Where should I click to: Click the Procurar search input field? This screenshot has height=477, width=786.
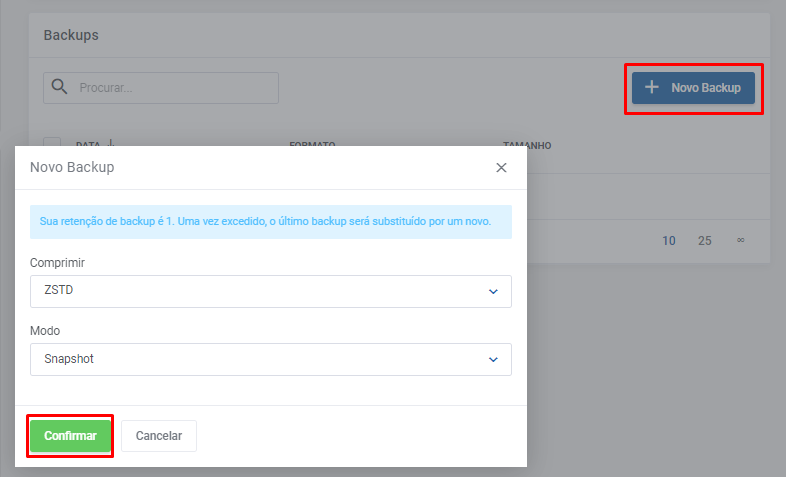pyautogui.click(x=175, y=88)
